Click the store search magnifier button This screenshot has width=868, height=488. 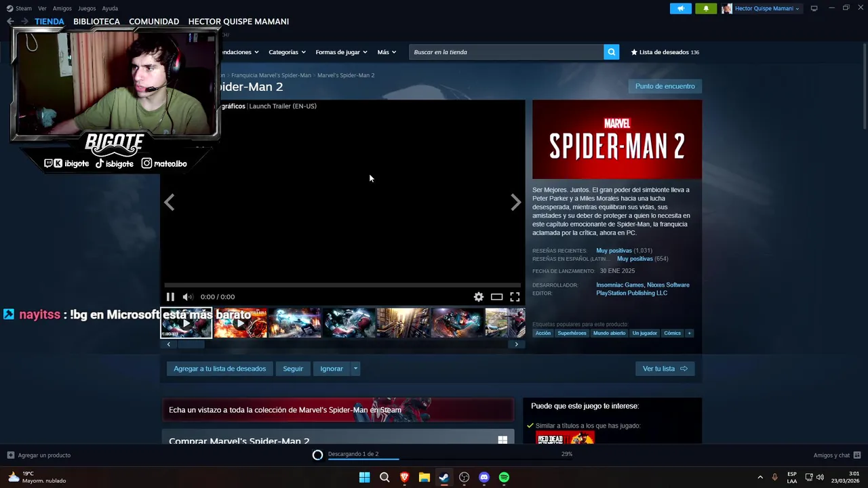click(x=611, y=52)
